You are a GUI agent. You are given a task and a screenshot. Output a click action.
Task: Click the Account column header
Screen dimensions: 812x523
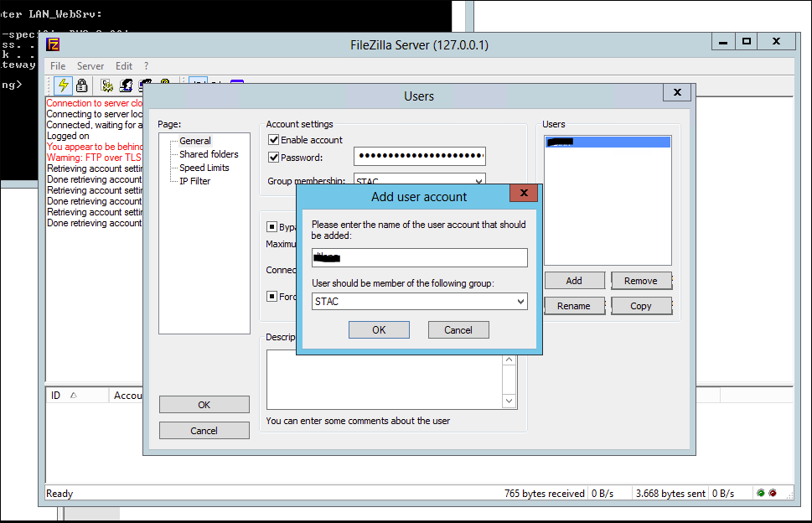(x=127, y=396)
